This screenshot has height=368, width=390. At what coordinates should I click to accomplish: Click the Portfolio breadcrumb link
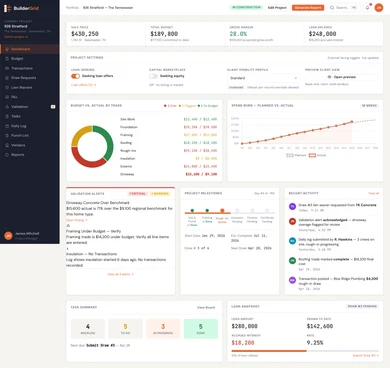[72, 8]
